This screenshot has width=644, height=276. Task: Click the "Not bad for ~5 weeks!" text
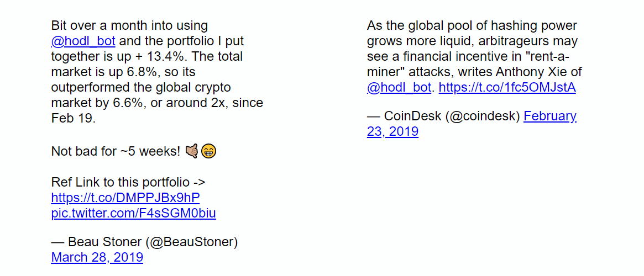[116, 151]
